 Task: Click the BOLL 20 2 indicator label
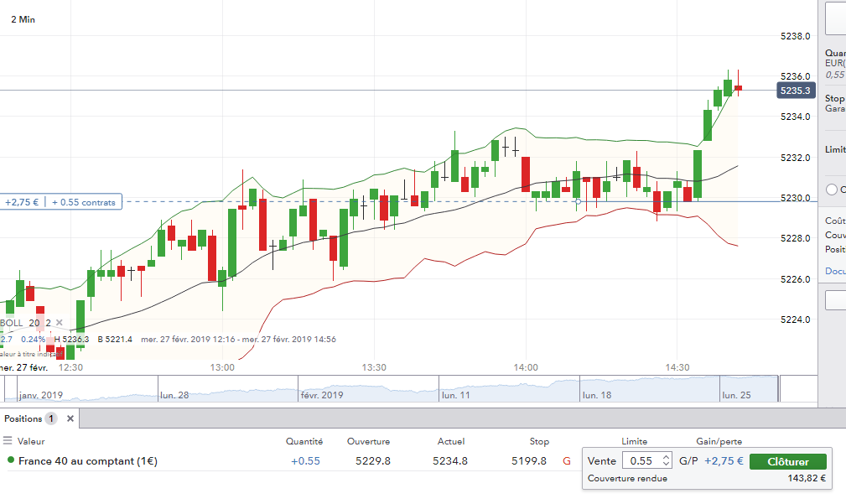(x=25, y=323)
